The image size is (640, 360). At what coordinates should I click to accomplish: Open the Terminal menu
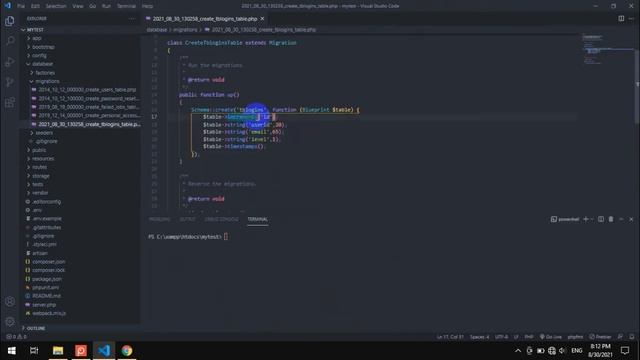(126, 6)
